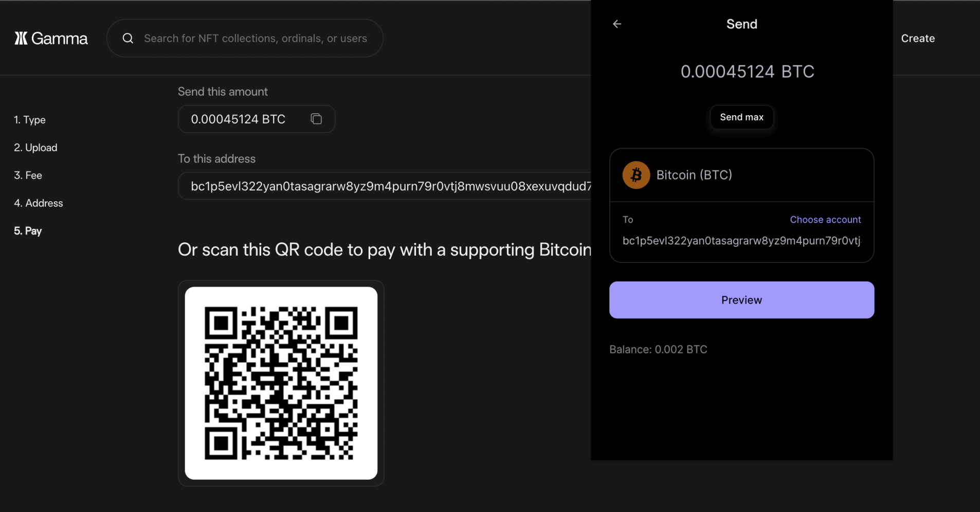The image size is (980, 512).
Task: Scan option: click the QR code
Action: (x=281, y=382)
